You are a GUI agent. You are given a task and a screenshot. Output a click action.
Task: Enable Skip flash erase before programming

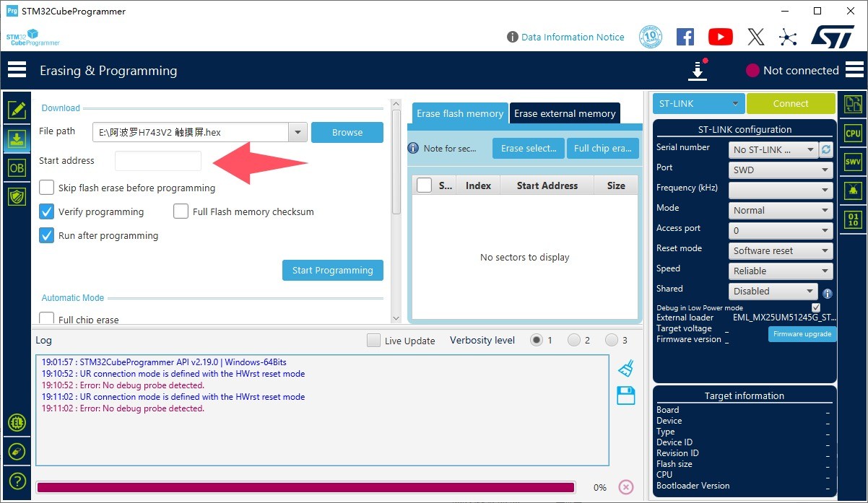(47, 188)
